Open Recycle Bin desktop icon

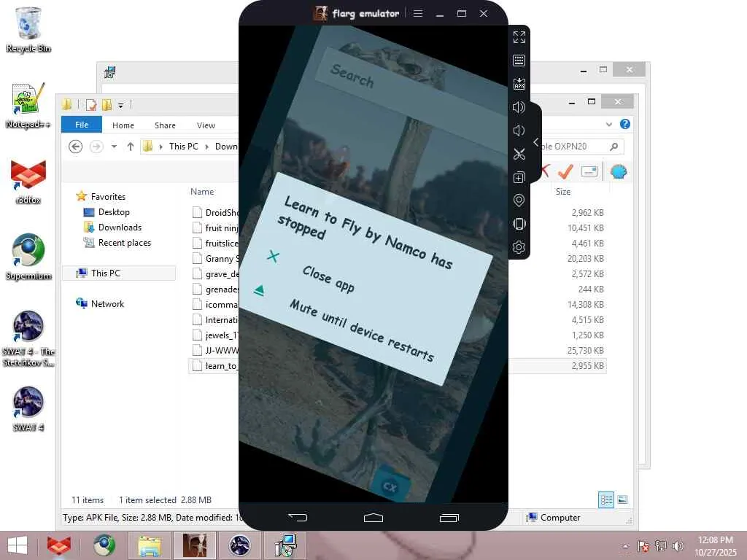pos(28,30)
